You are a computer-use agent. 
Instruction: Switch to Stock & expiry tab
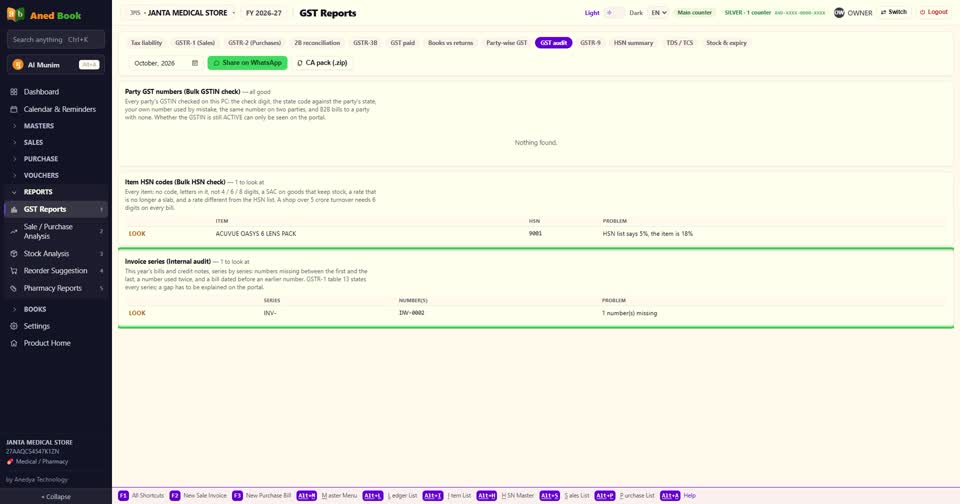(726, 43)
